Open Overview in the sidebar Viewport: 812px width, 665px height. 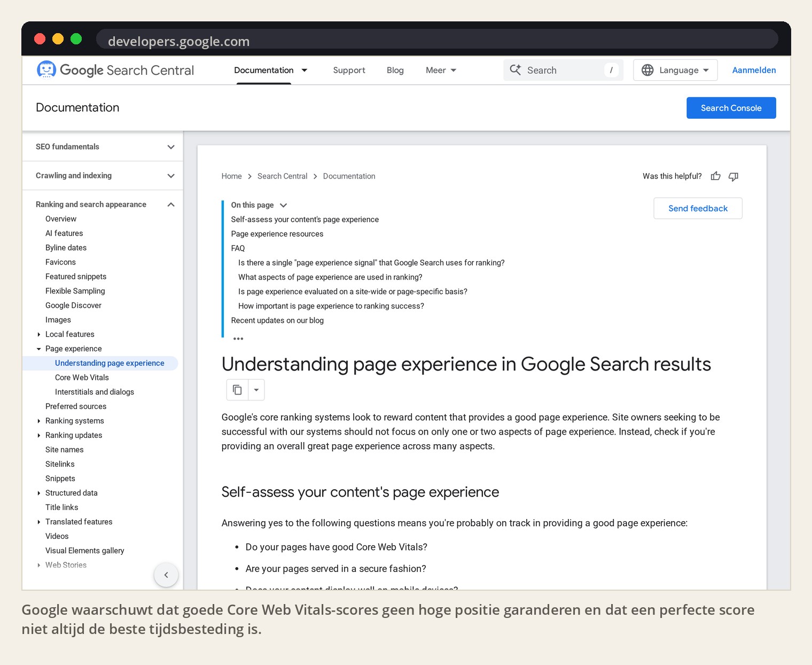(61, 219)
